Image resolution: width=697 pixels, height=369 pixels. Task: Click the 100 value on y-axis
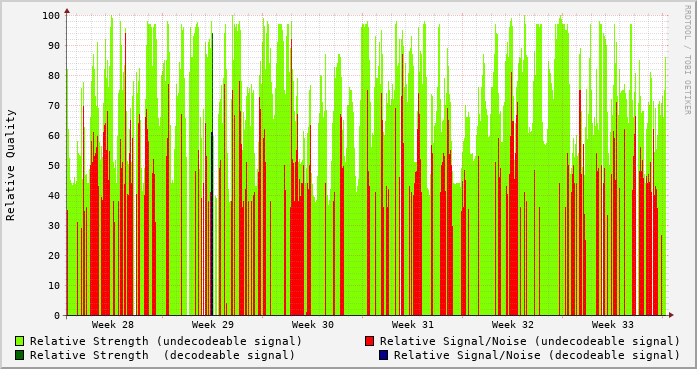pos(51,16)
